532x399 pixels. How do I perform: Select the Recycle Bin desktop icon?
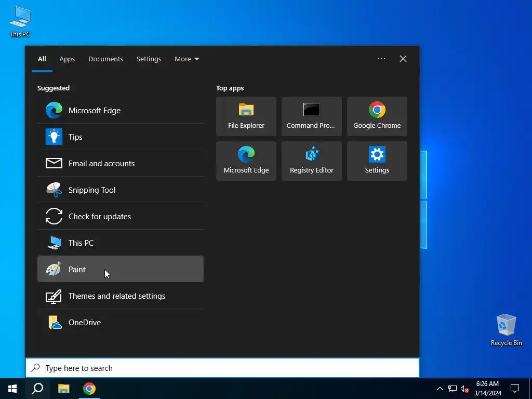tap(506, 330)
